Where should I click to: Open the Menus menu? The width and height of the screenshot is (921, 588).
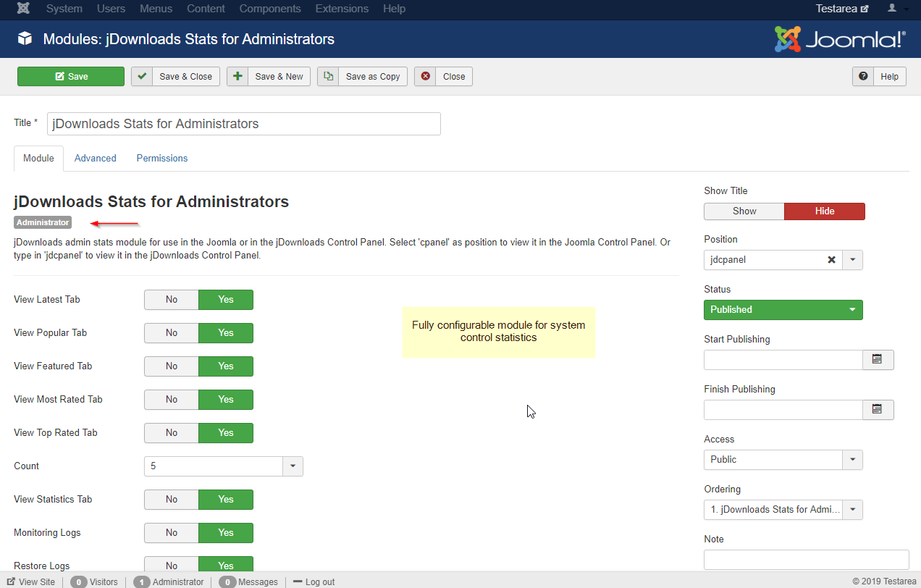pyautogui.click(x=156, y=9)
